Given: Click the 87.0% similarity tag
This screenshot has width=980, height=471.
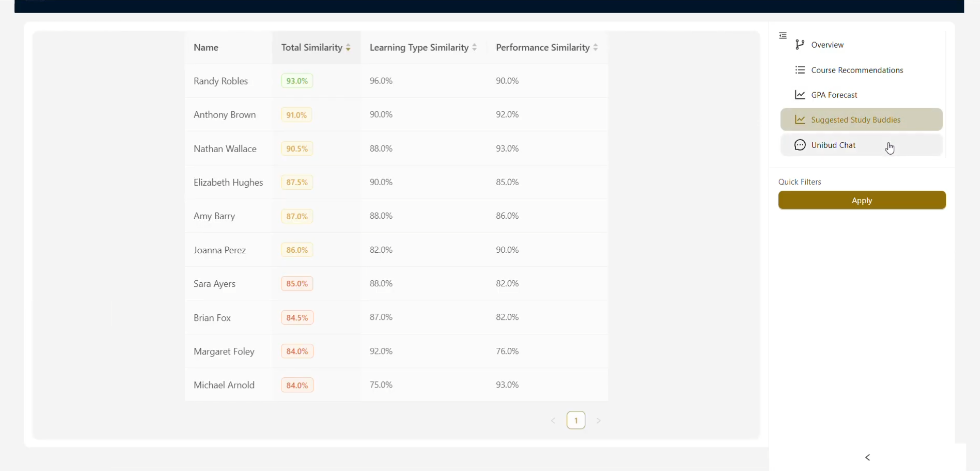Looking at the screenshot, I should pyautogui.click(x=297, y=216).
